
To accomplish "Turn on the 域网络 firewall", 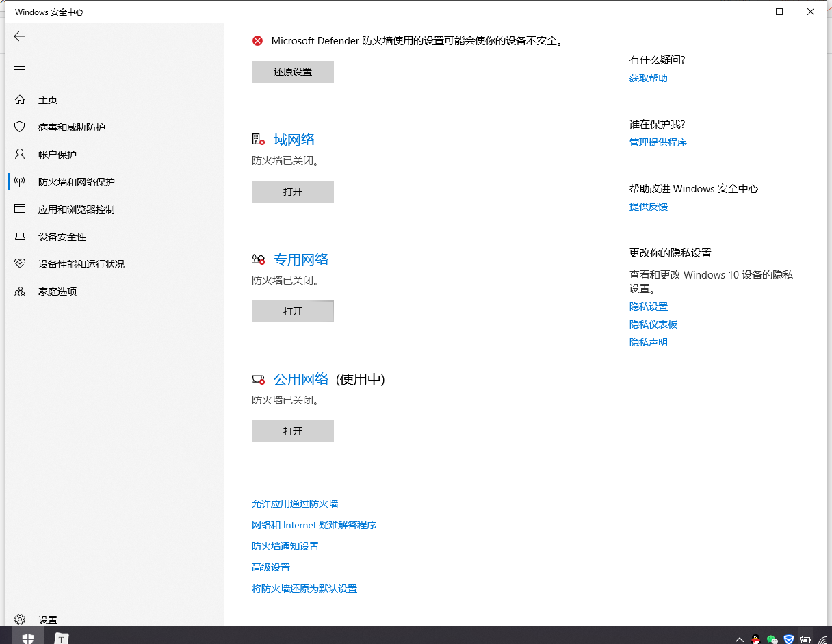I will [x=293, y=192].
